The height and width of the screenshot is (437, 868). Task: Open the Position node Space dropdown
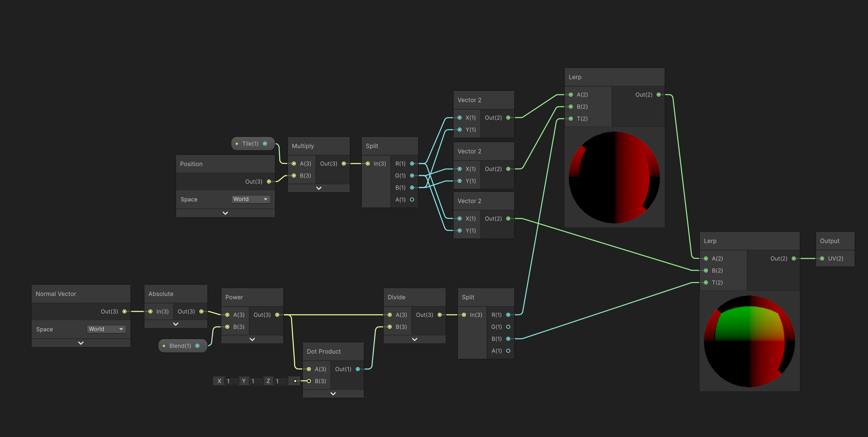point(251,199)
